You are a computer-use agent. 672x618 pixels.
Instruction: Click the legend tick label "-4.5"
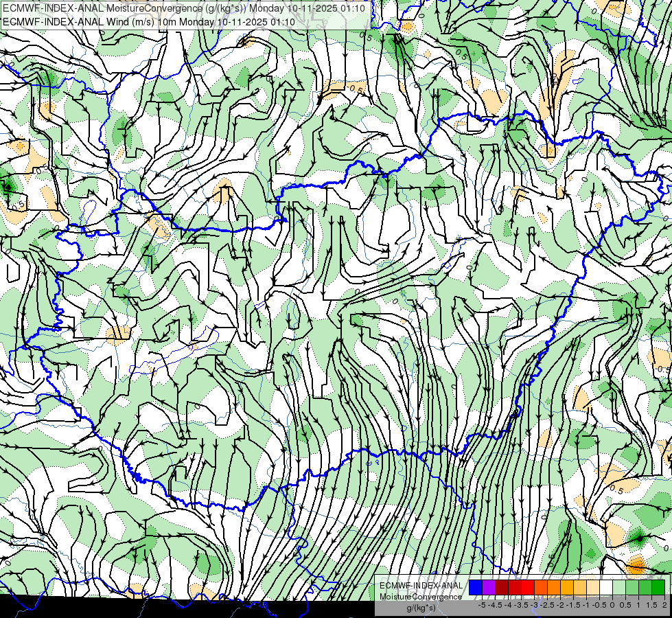tap(495, 605)
